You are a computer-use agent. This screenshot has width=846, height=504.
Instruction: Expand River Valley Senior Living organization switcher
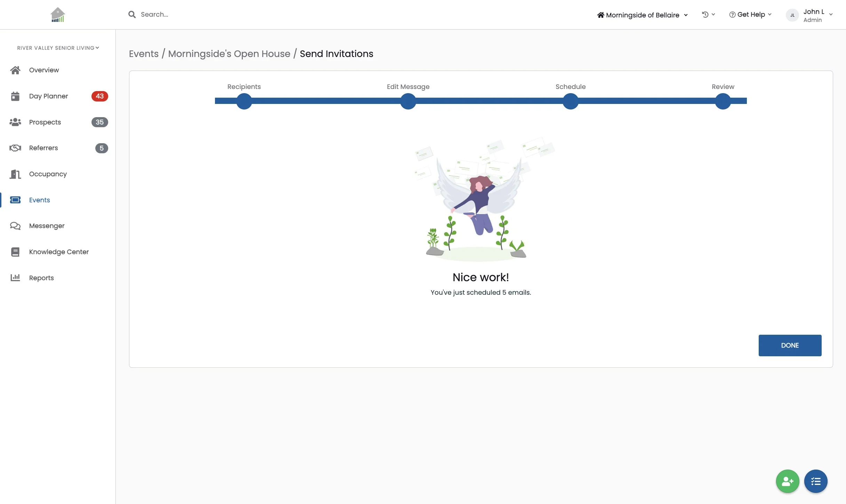click(x=58, y=48)
